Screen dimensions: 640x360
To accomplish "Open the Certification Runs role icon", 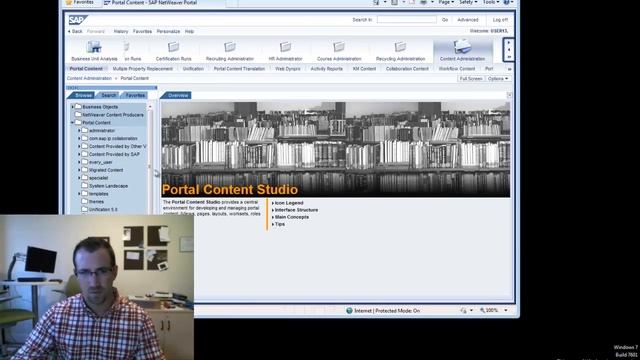I will pos(173,47).
